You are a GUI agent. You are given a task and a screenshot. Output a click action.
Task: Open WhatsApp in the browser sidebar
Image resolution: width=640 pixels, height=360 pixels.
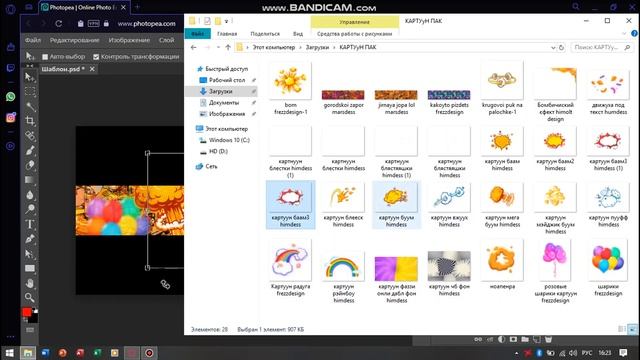pos(11,97)
